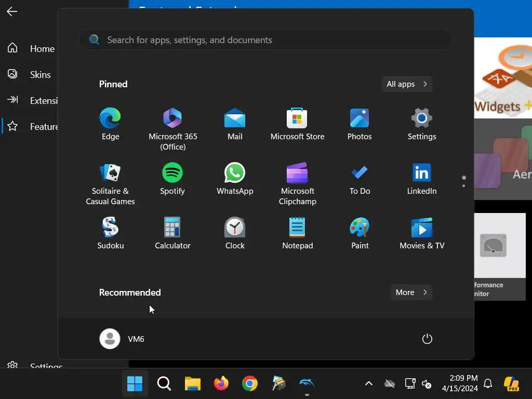Click the muted volume tray icon
The image size is (532, 399).
tap(427, 384)
